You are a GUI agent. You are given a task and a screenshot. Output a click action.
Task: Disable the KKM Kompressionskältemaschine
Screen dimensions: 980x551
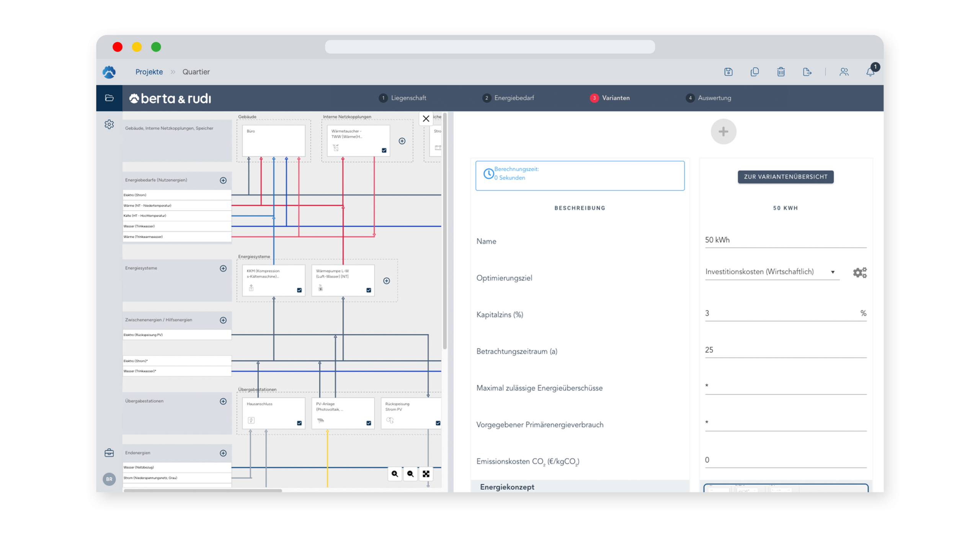(x=299, y=290)
